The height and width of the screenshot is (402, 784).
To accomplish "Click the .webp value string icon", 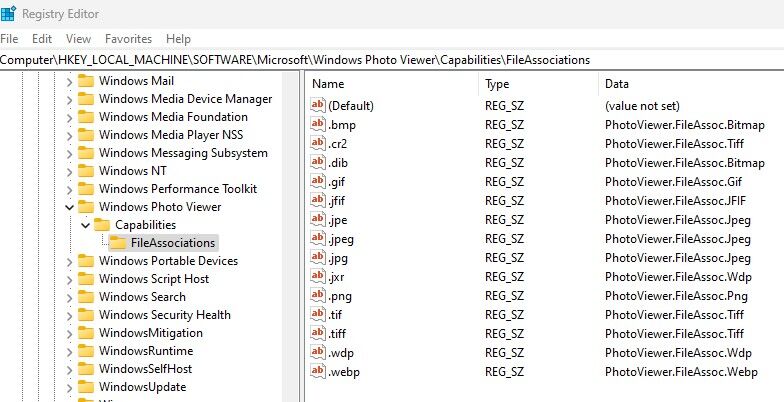I will click(x=318, y=371).
